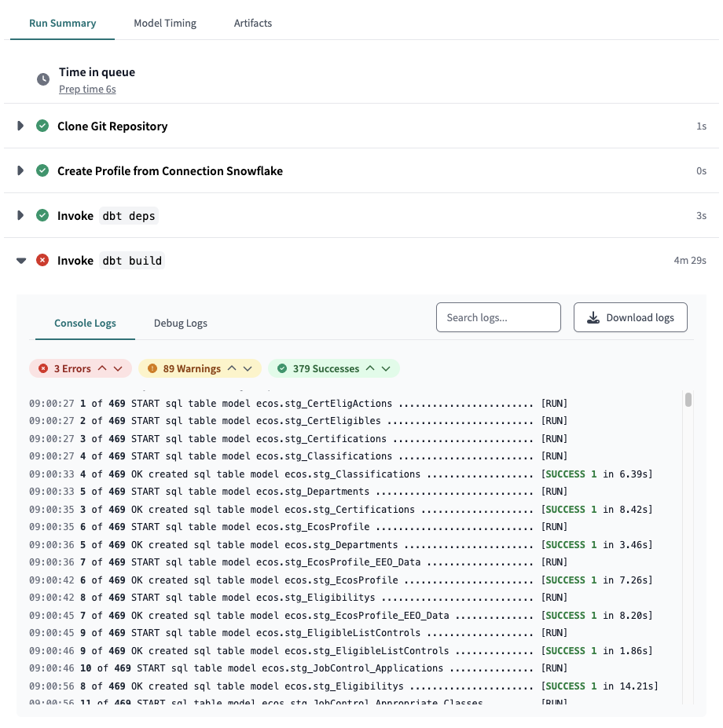723x728 pixels.
Task: Open the Run Summary tab
Action: tap(63, 24)
